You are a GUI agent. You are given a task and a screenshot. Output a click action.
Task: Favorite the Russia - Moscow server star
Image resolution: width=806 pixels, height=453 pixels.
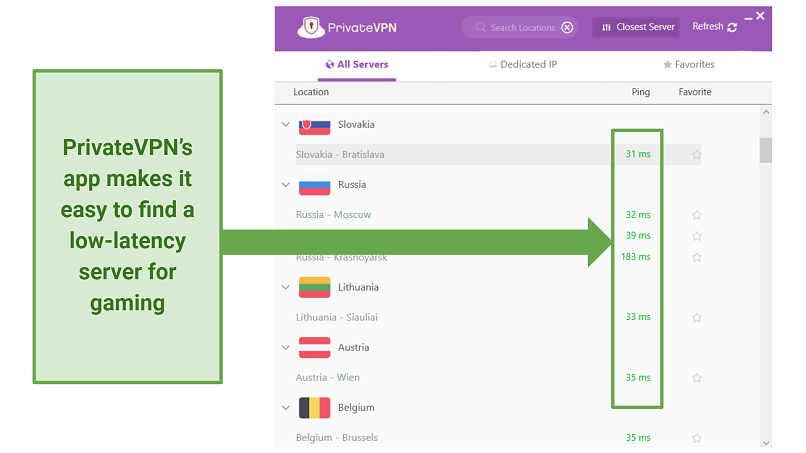(697, 215)
